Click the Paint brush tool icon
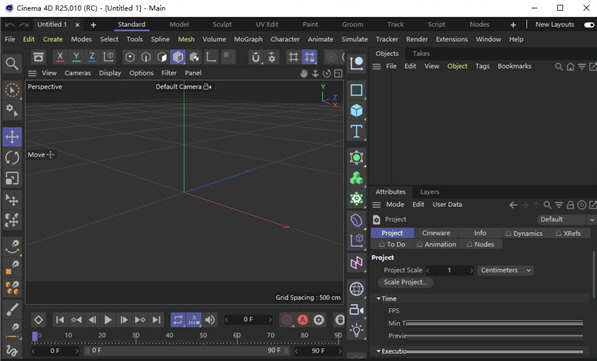Screen dimensions: 597x361 (x=12, y=310)
